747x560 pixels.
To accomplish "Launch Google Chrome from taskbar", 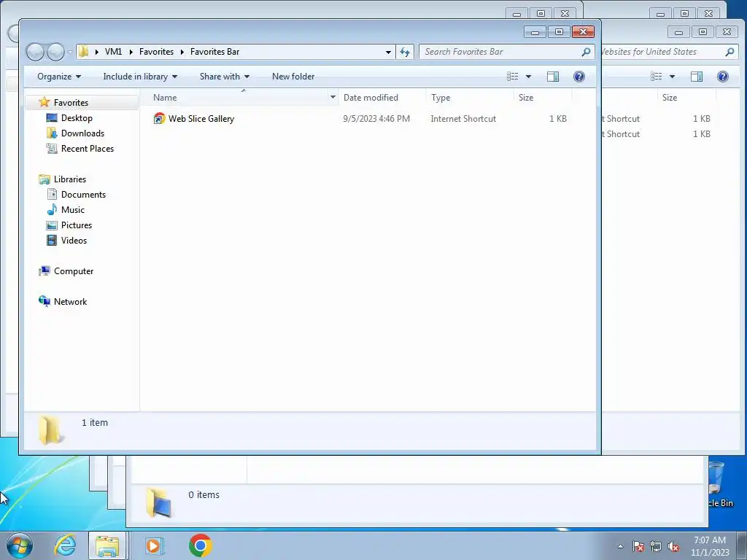I will click(x=200, y=545).
